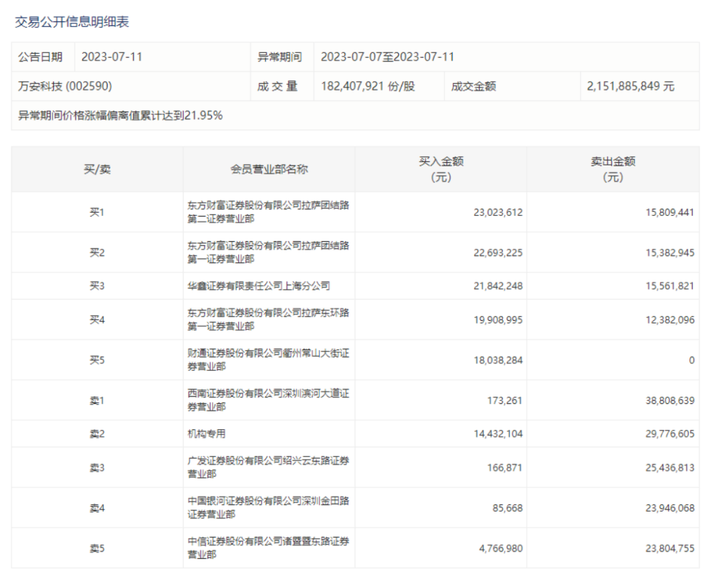
Task: Click the 21.95% price deviation notice
Action: pos(120,116)
